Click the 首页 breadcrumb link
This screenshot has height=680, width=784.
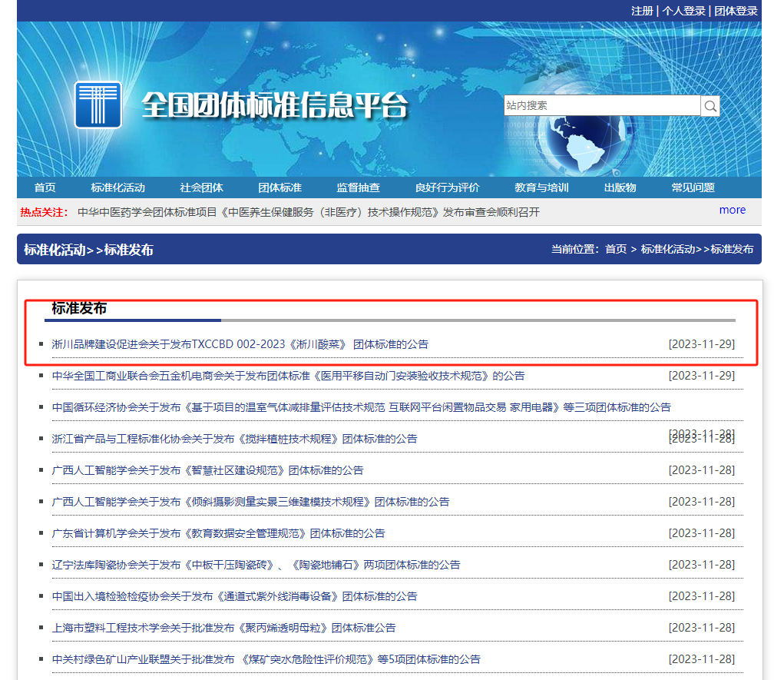(616, 249)
